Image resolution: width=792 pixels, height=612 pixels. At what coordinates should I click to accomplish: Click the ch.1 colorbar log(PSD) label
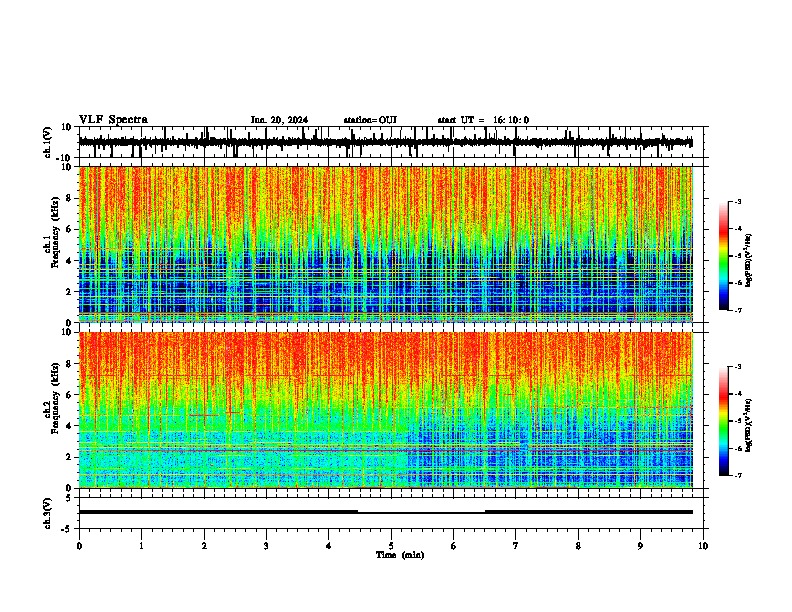pos(749,261)
